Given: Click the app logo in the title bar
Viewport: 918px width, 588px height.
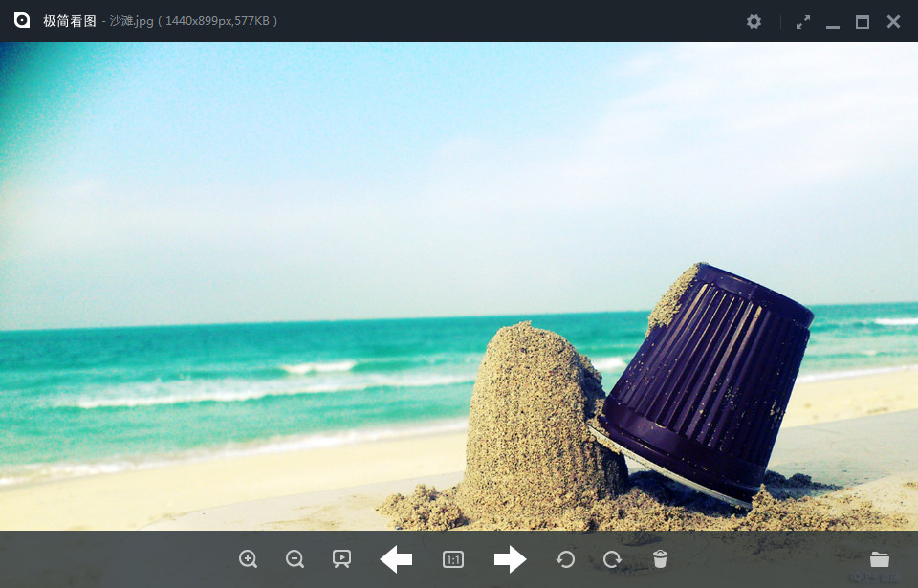Looking at the screenshot, I should tap(22, 20).
